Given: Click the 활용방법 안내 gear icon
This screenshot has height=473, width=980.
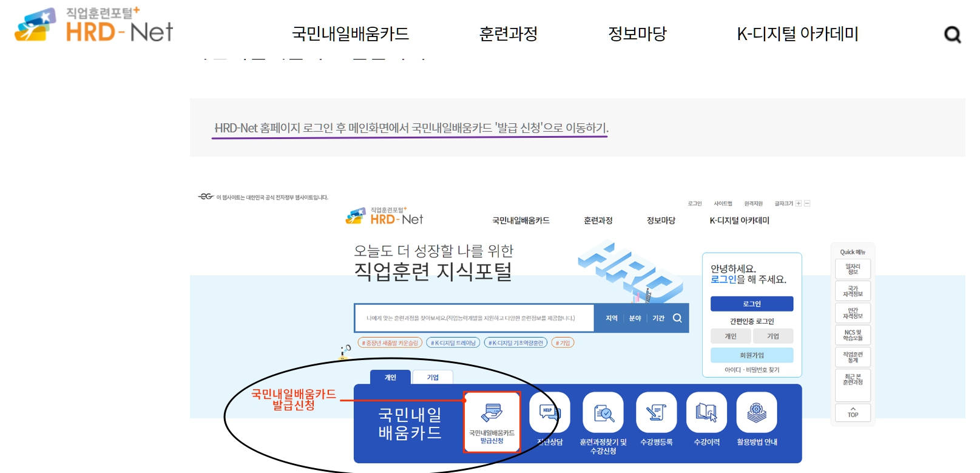Looking at the screenshot, I should 757,413.
